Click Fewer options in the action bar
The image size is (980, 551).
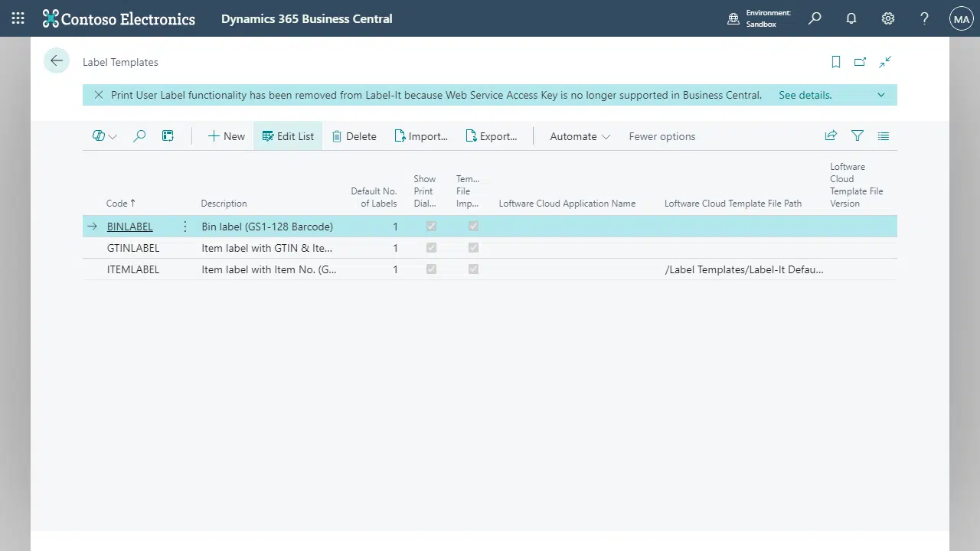pos(661,135)
